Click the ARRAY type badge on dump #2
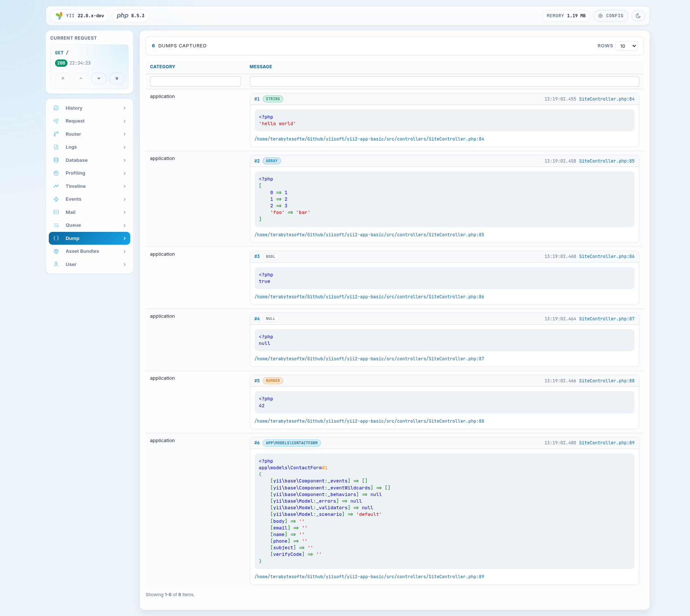This screenshot has height=616, width=690. (x=272, y=161)
